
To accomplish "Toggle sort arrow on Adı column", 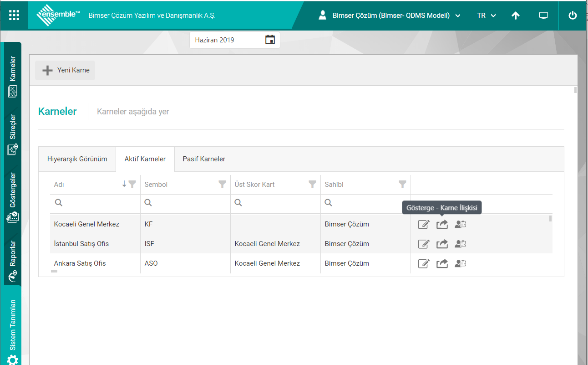I will click(124, 184).
